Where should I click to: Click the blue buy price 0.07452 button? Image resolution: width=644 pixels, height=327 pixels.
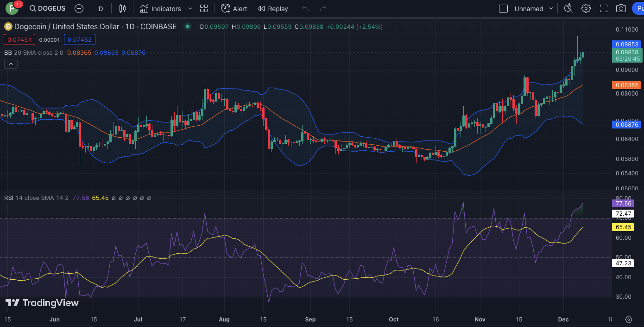[80, 40]
